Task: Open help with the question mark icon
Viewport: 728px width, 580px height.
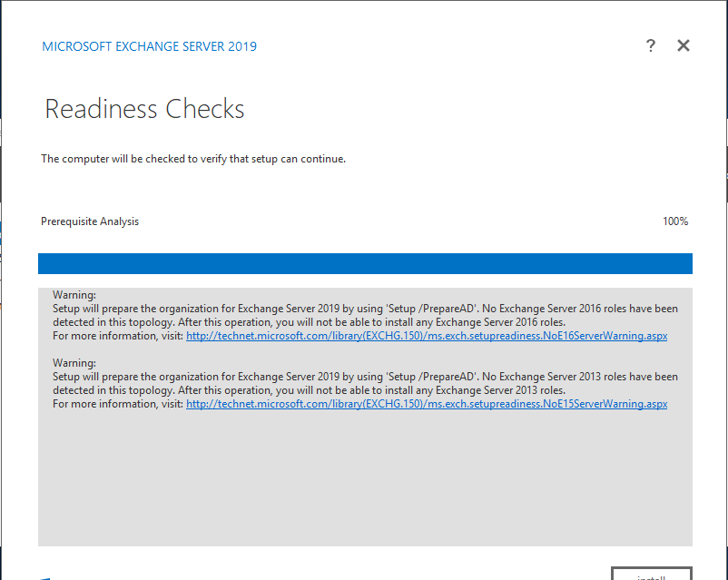Action: point(651,45)
